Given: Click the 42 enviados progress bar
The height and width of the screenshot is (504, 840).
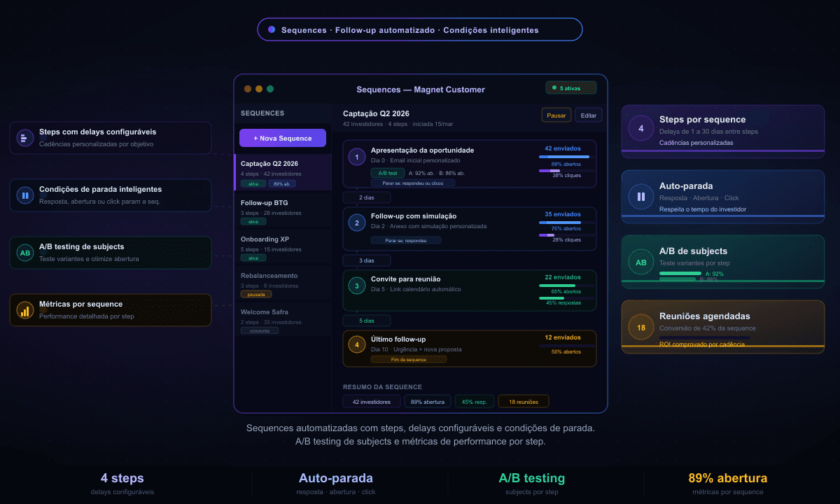Looking at the screenshot, I should click(x=564, y=157).
